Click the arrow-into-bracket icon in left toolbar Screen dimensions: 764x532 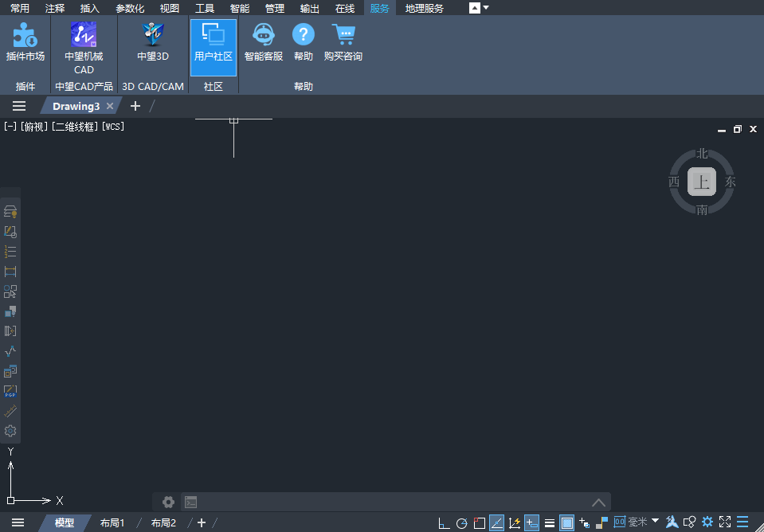10,331
